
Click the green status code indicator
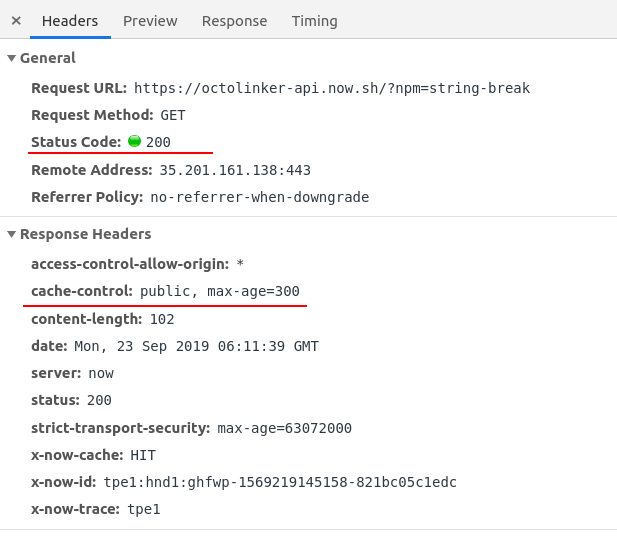[x=134, y=142]
